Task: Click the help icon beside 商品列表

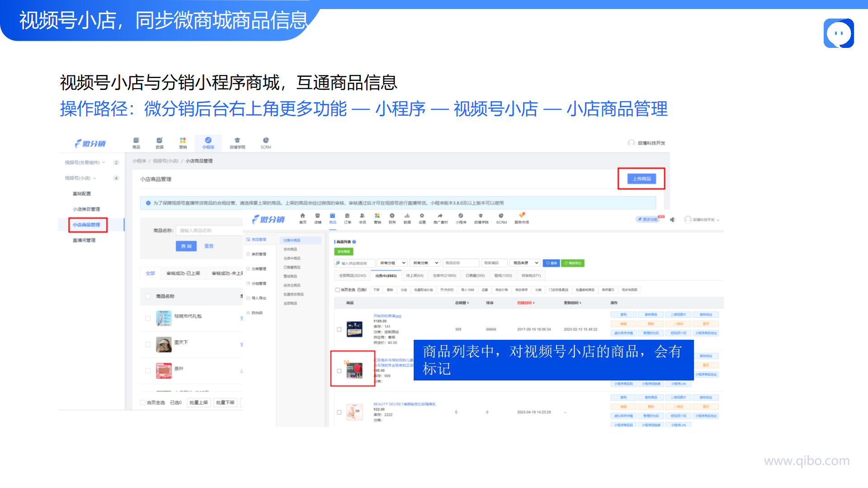Action: pyautogui.click(x=354, y=242)
